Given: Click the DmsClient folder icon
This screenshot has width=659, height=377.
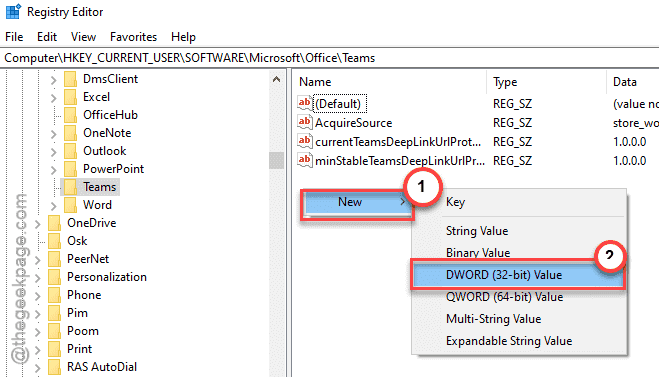Looking at the screenshot, I should [71, 79].
